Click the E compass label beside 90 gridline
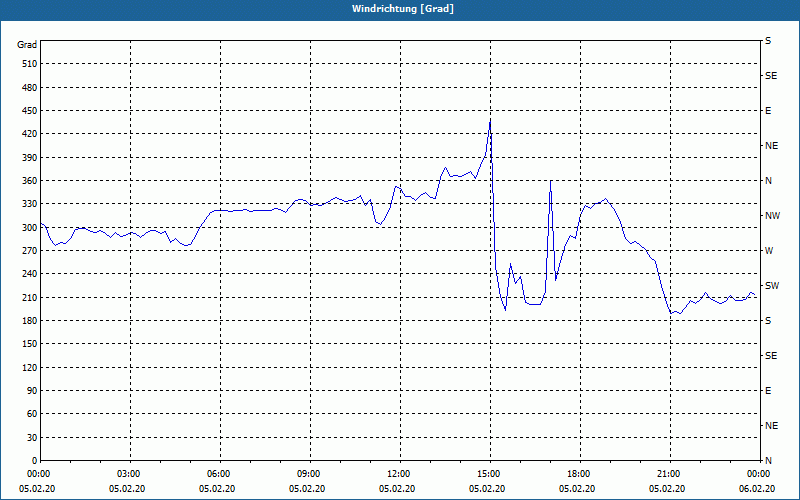The width and height of the screenshot is (800, 500). click(x=768, y=390)
